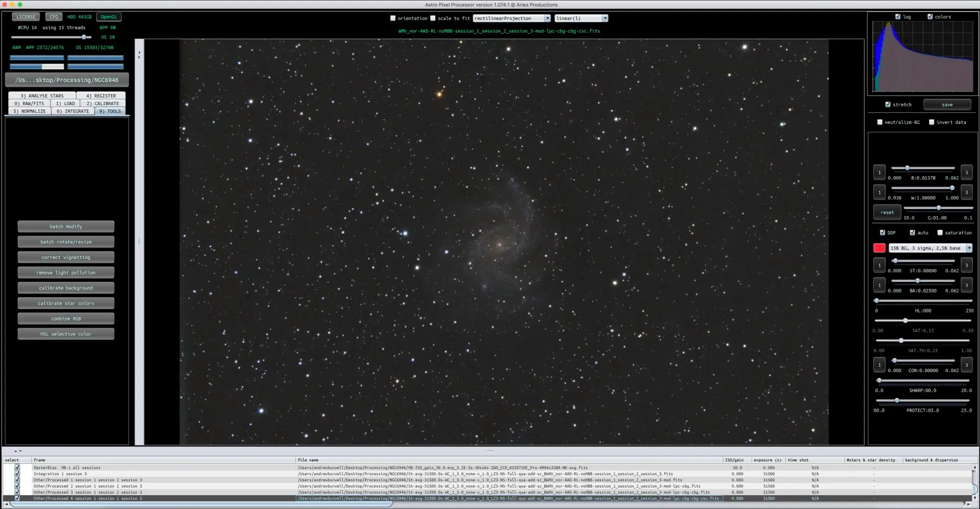Click the red question mark help button
This screenshot has width=980, height=509.
(879, 248)
